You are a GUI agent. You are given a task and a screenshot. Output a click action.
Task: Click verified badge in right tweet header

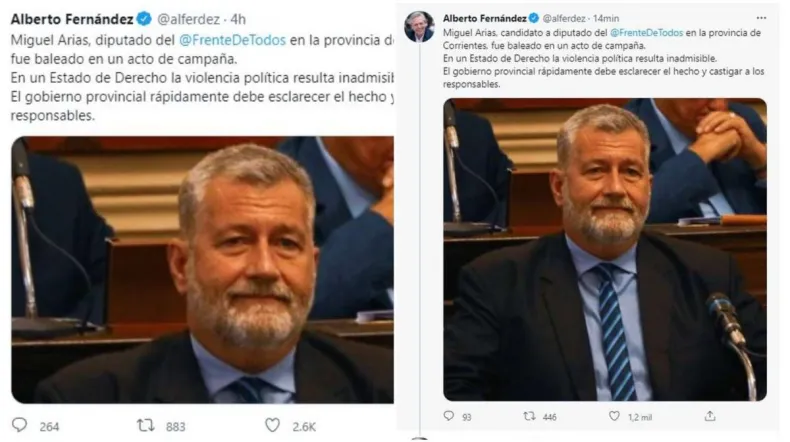534,18
